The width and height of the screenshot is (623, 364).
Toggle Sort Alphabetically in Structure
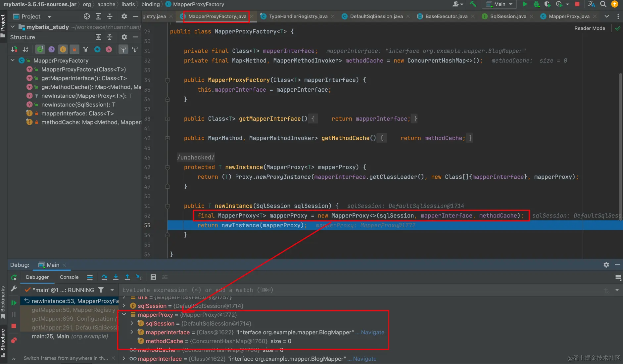[x=25, y=49]
